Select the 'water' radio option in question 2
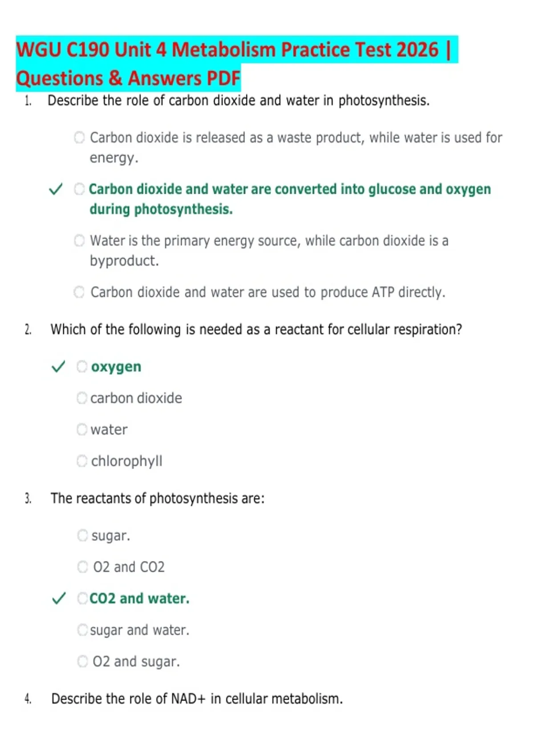534x756 pixels. [x=82, y=430]
